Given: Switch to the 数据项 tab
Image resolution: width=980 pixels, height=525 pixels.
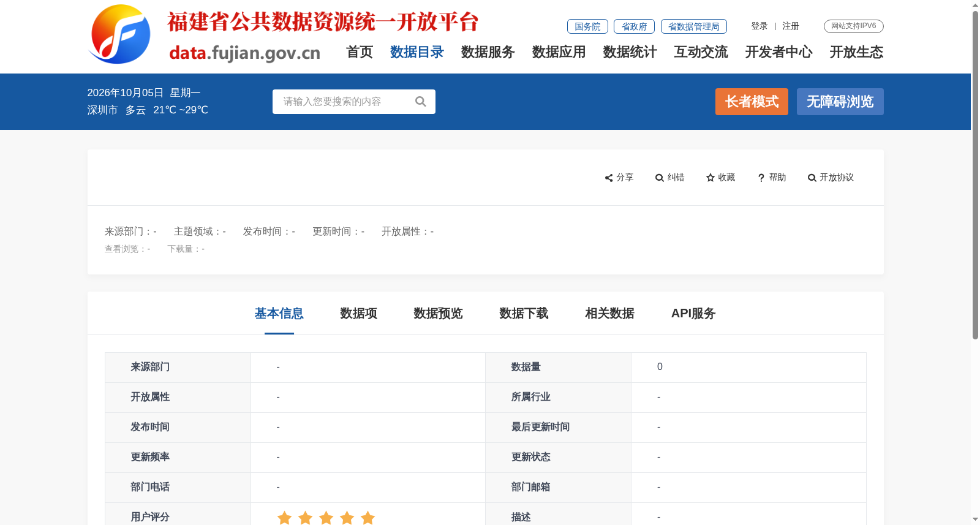Looking at the screenshot, I should pyautogui.click(x=359, y=314).
